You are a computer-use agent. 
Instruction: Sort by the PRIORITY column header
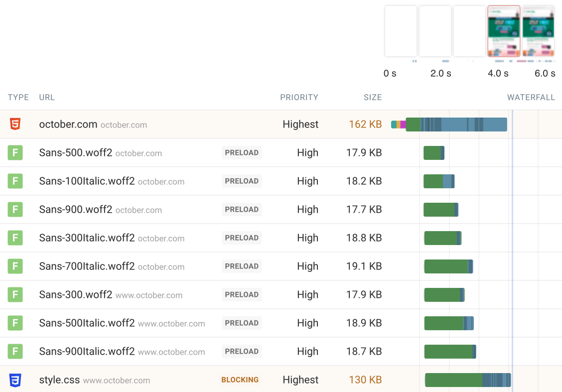click(299, 98)
